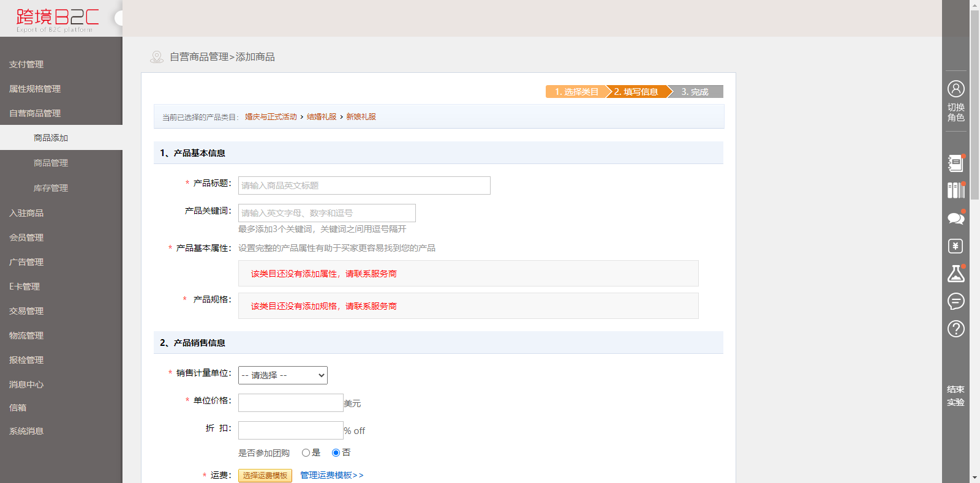Click 该类目还没有添加规格 notice text
The image size is (980, 483).
[x=324, y=306]
